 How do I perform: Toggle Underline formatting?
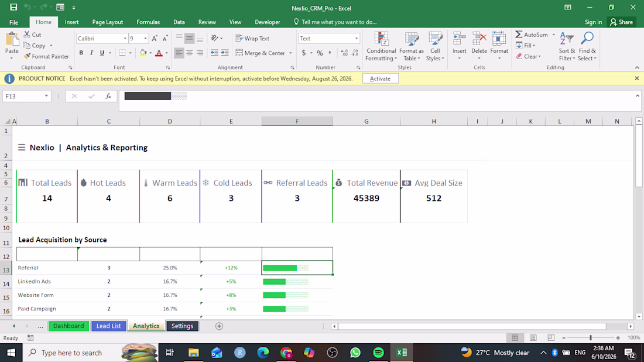pyautogui.click(x=101, y=53)
